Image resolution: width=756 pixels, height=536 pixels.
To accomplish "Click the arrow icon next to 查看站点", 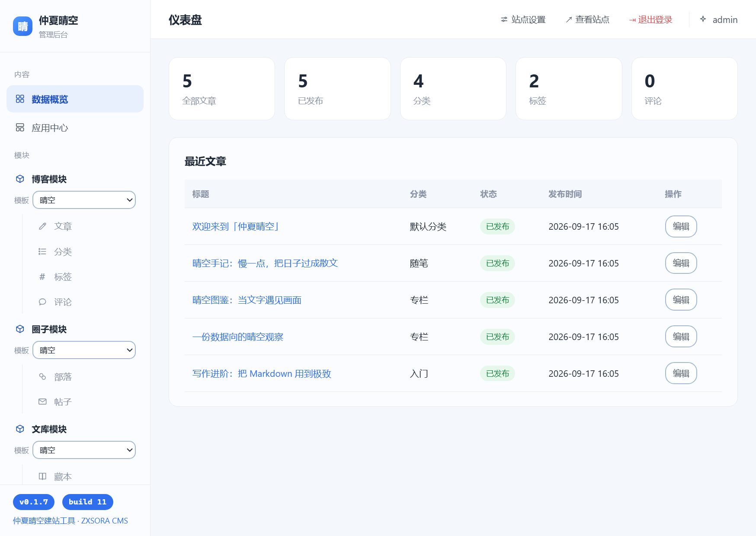I will (569, 19).
